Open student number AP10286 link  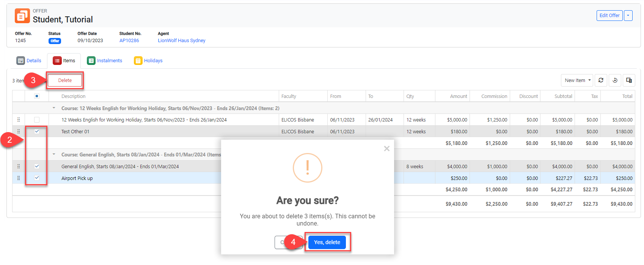(x=129, y=41)
